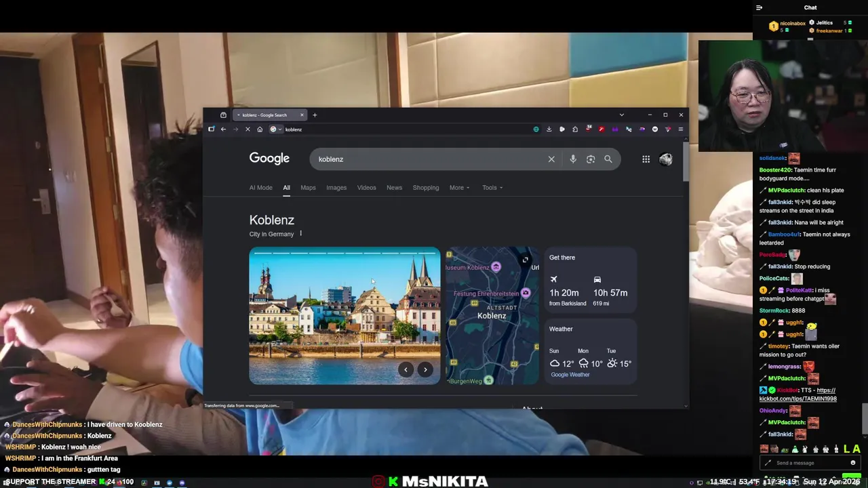The image size is (868, 488).
Task: Open the browser hamburger menu
Action: [x=680, y=129]
